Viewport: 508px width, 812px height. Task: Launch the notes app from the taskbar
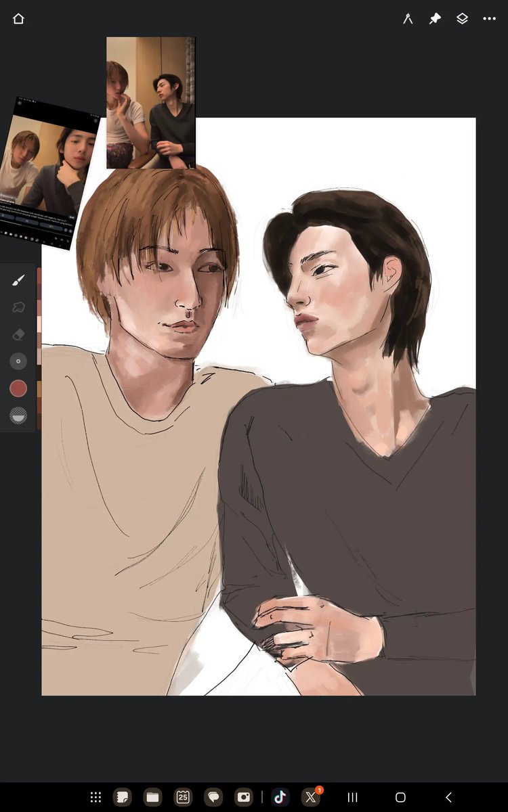(123, 797)
